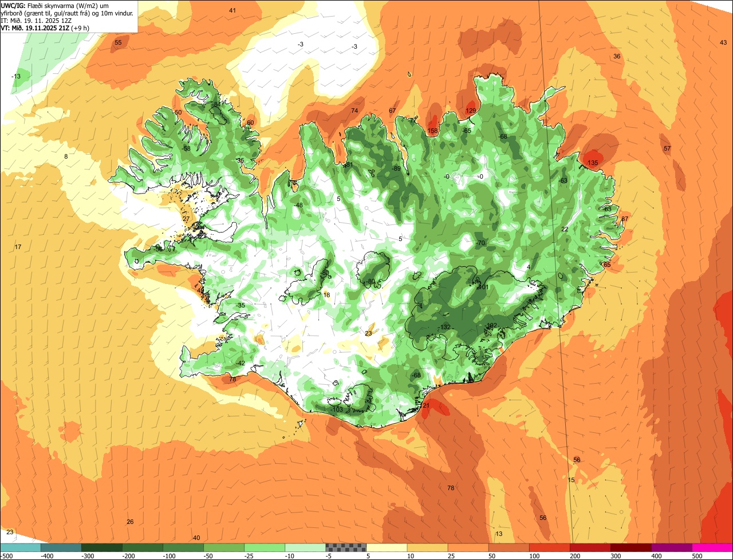Click the value '40' near the bottom left
This screenshot has height=560, width=733.
click(x=196, y=538)
